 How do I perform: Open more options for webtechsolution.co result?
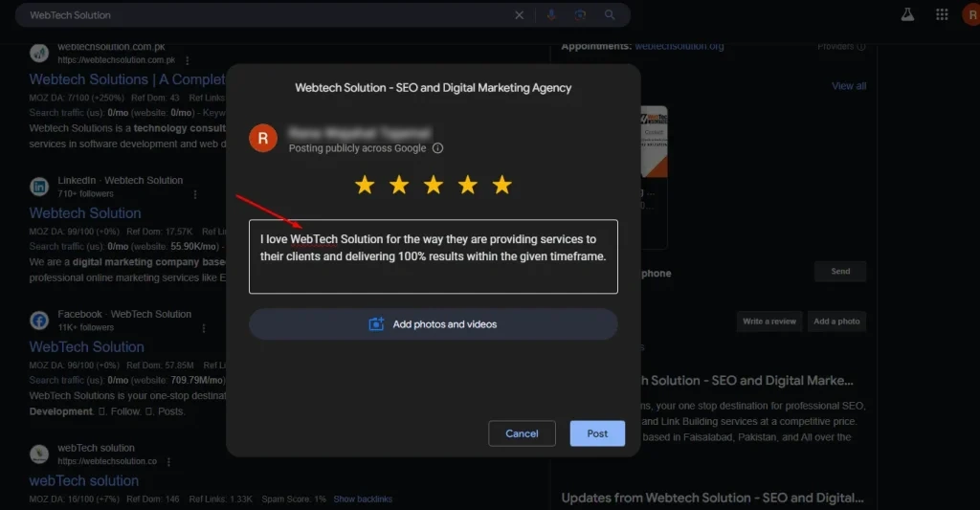point(168,462)
